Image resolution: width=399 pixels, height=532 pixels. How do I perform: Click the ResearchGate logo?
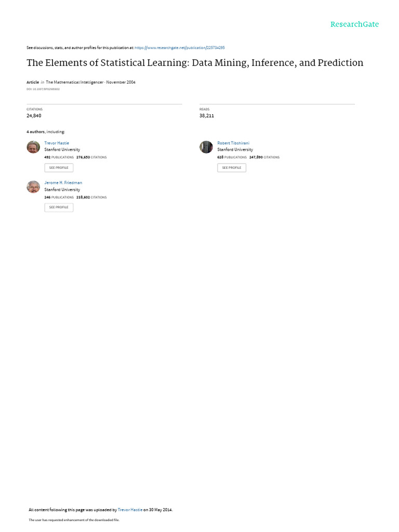(354, 24)
